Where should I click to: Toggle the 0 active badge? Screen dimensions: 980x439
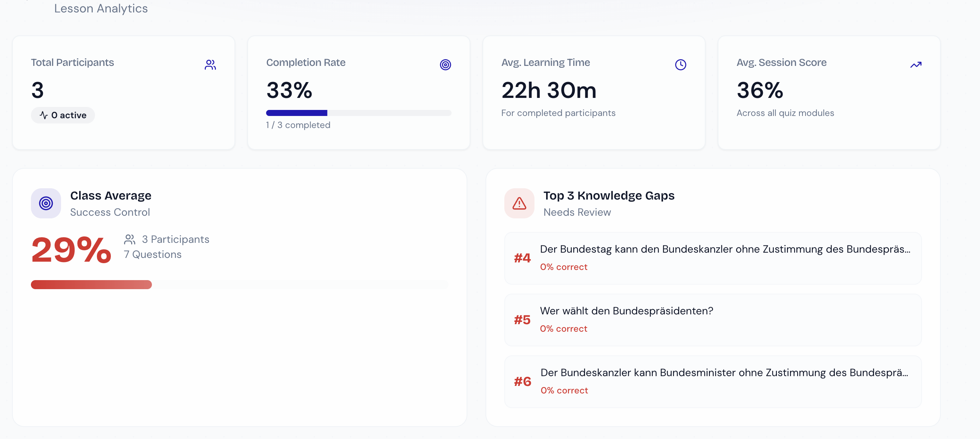coord(63,115)
